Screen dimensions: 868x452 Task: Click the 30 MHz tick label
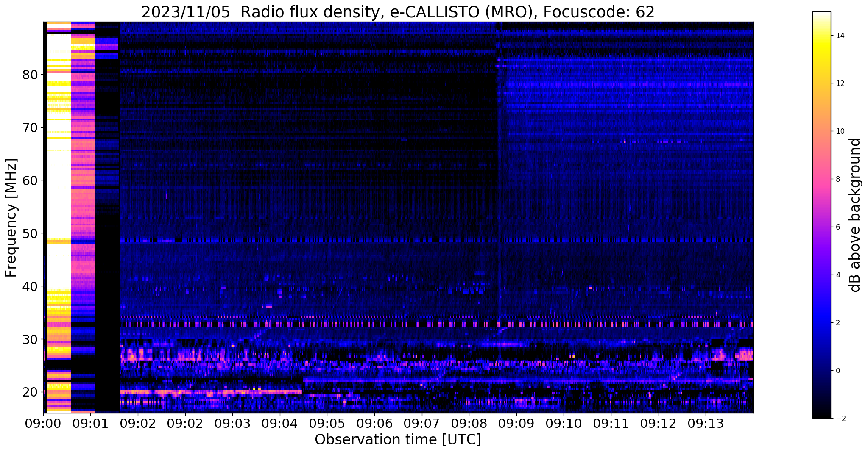30,339
